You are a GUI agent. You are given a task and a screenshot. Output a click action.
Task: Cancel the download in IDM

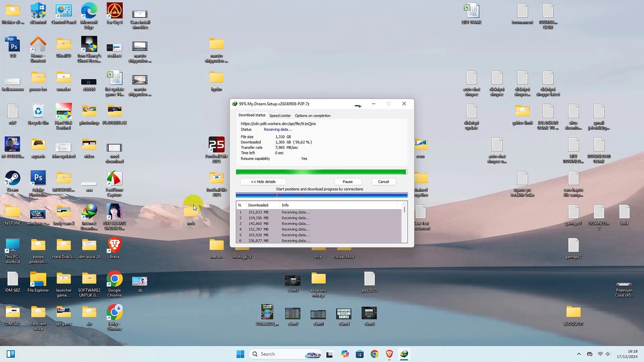pyautogui.click(x=383, y=182)
